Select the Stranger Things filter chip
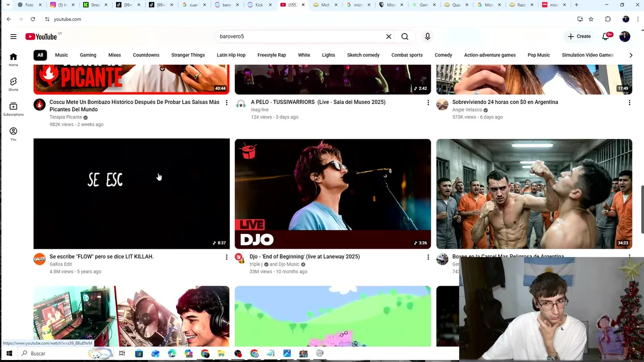 tap(188, 55)
